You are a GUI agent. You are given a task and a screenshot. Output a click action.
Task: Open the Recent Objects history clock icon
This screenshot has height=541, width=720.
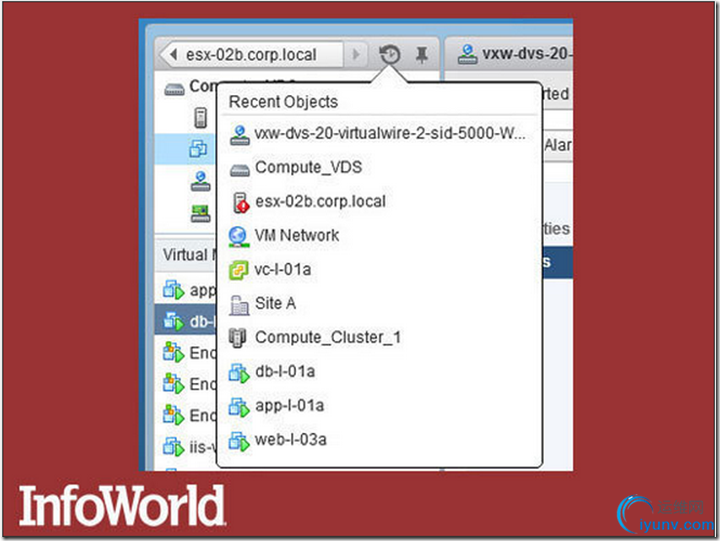point(389,55)
